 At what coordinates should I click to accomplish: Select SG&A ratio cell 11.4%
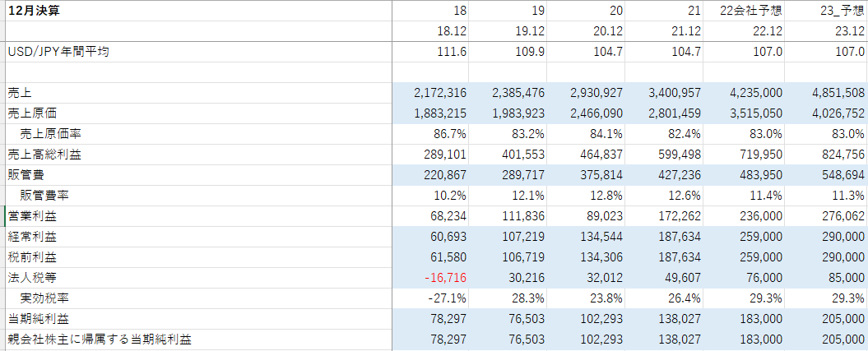(743, 196)
